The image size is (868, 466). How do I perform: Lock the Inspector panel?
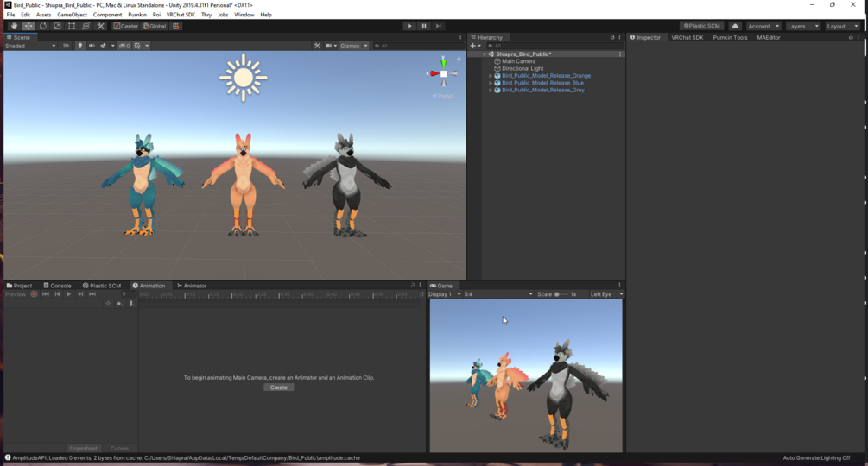[x=851, y=37]
